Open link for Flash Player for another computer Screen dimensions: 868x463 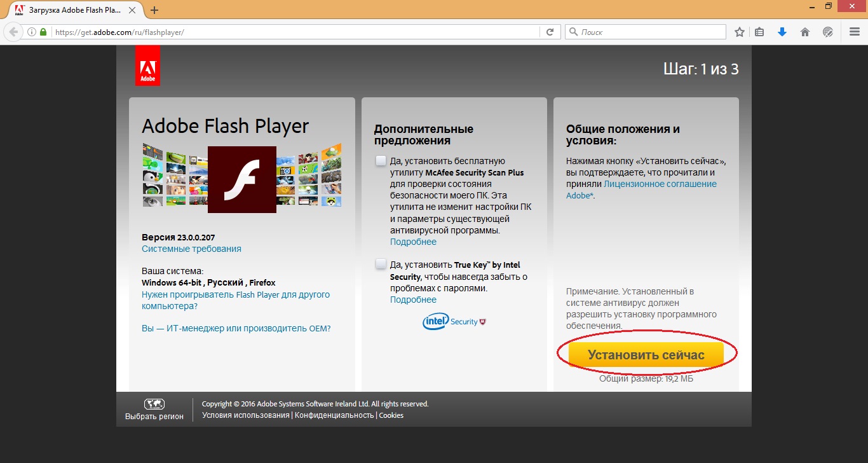[x=236, y=300]
